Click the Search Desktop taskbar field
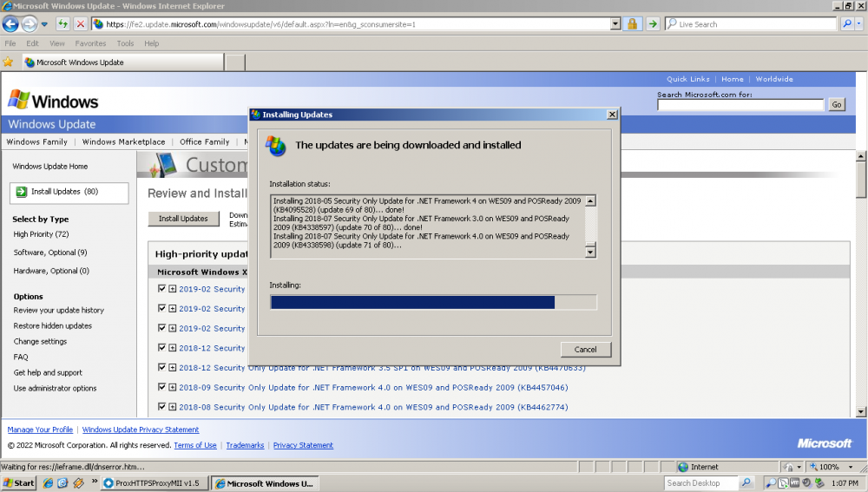 (x=700, y=483)
